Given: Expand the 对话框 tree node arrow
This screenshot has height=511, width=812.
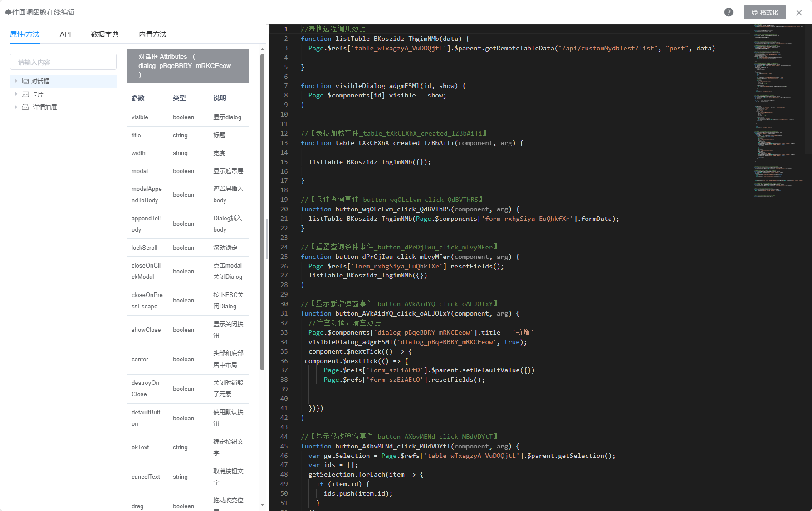Looking at the screenshot, I should tap(16, 81).
